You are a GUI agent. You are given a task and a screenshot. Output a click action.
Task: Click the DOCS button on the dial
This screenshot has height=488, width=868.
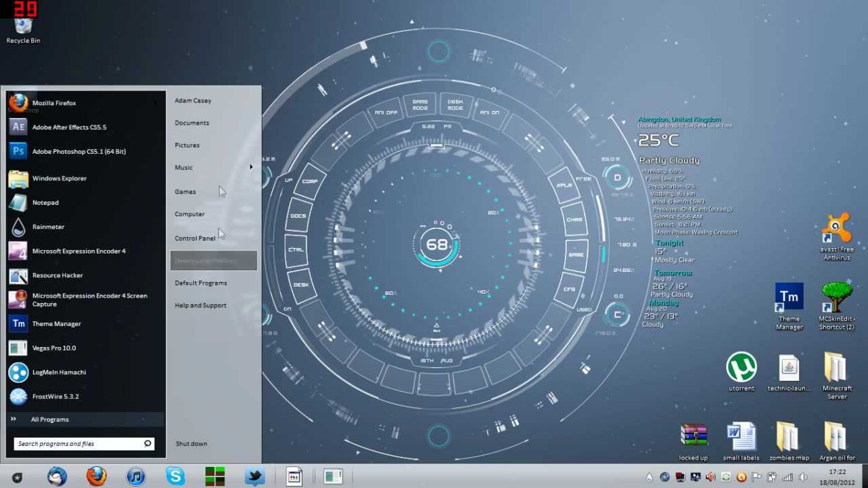coord(298,216)
